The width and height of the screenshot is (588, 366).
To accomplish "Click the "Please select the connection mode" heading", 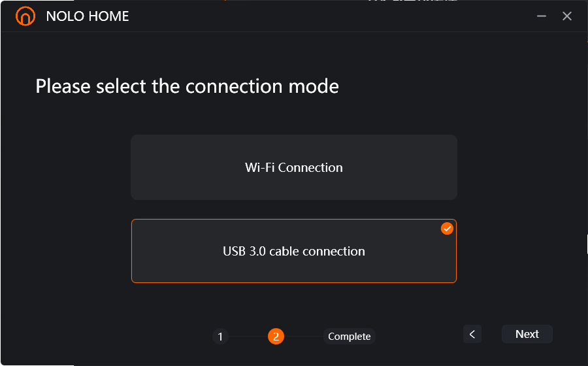I will (x=187, y=86).
